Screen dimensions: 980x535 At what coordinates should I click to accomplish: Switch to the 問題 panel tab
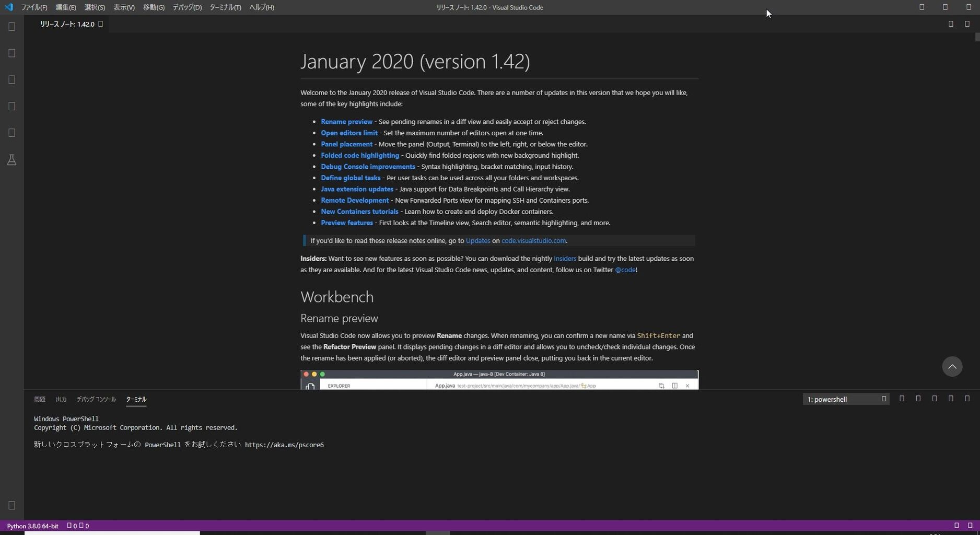tap(40, 399)
